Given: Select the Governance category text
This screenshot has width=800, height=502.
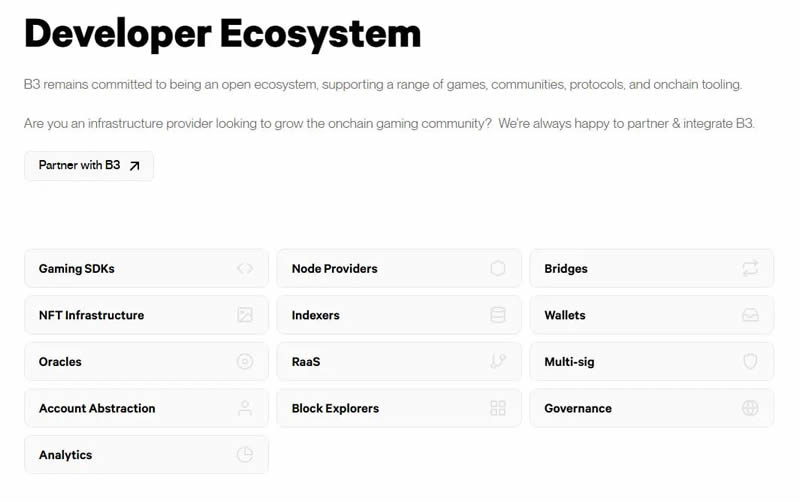Looking at the screenshot, I should coord(578,408).
